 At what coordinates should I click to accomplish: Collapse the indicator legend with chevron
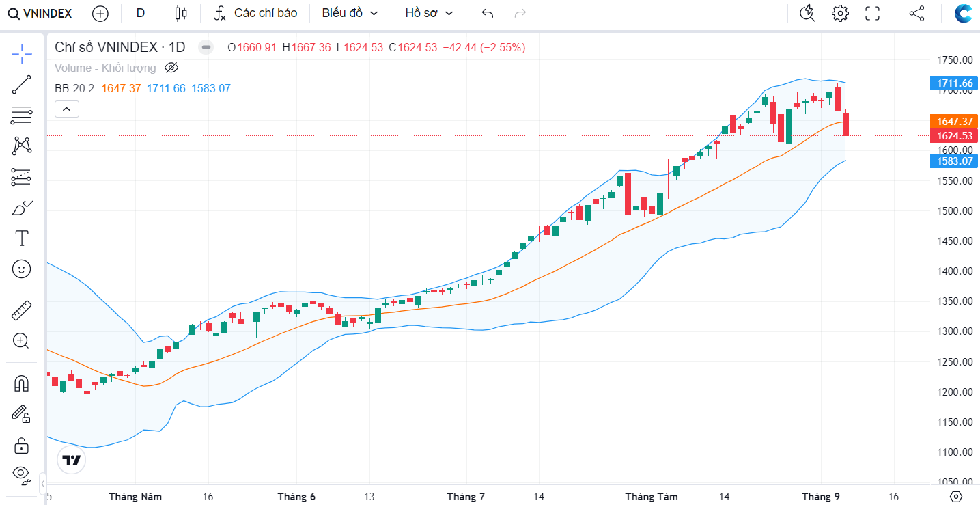tap(67, 109)
